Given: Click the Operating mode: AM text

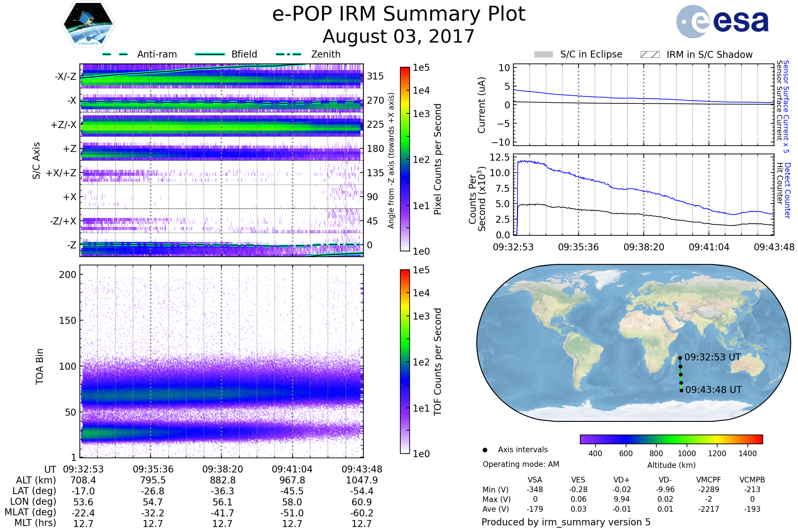Looking at the screenshot, I should (521, 464).
